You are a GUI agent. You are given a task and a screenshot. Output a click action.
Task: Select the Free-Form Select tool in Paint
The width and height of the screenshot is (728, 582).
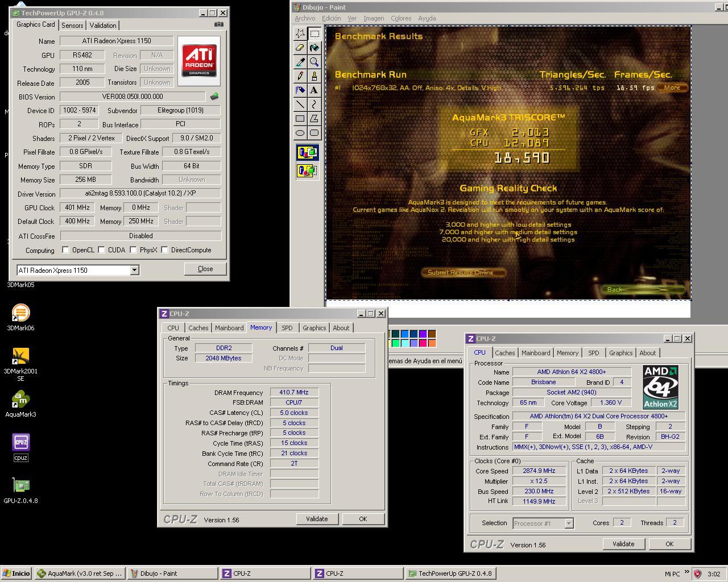coord(300,34)
